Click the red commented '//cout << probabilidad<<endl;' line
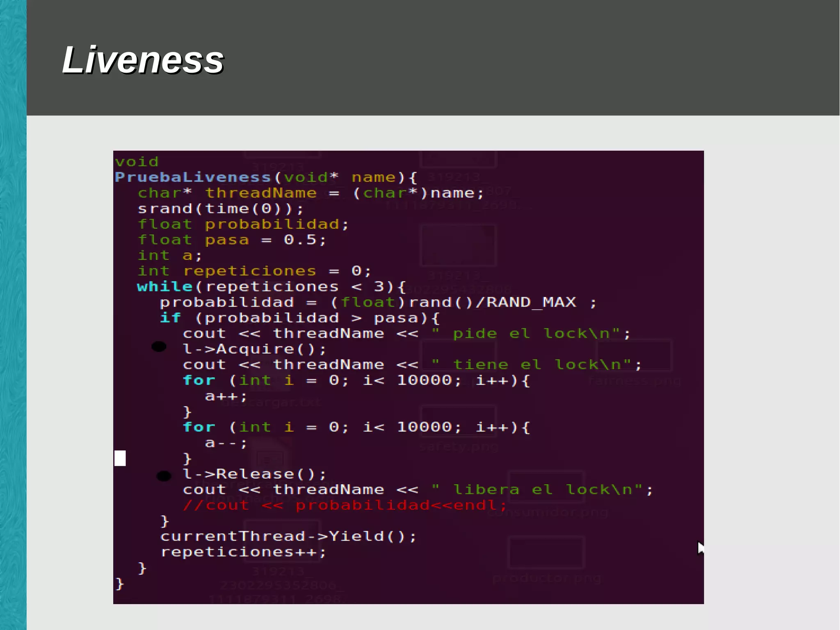The width and height of the screenshot is (840, 630). 345,505
